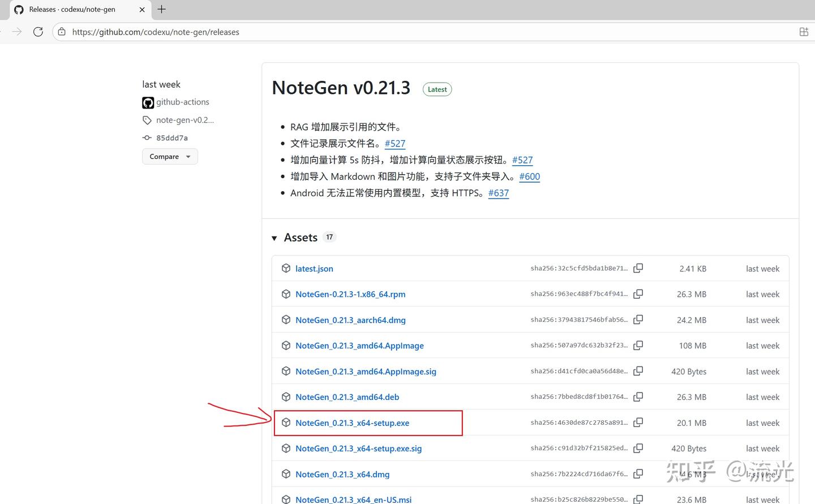
Task: Click the GitHub favicon on the browser tab
Action: 19,9
